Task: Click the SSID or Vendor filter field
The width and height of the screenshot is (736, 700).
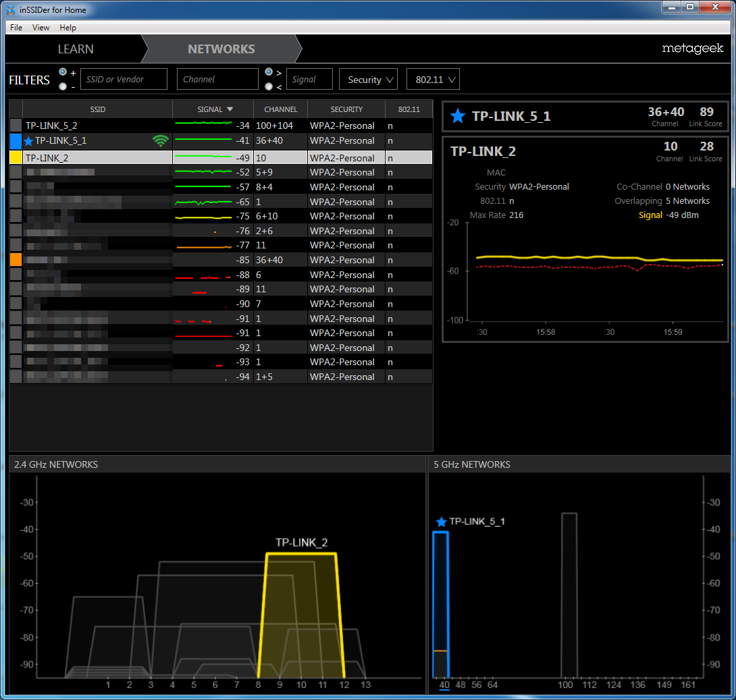Action: pos(124,79)
